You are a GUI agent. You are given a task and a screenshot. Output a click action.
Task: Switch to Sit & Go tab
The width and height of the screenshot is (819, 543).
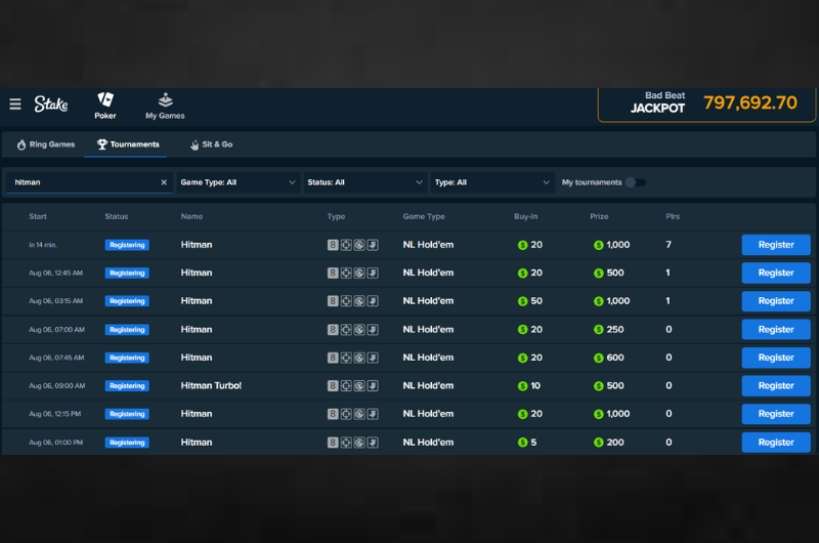(212, 145)
